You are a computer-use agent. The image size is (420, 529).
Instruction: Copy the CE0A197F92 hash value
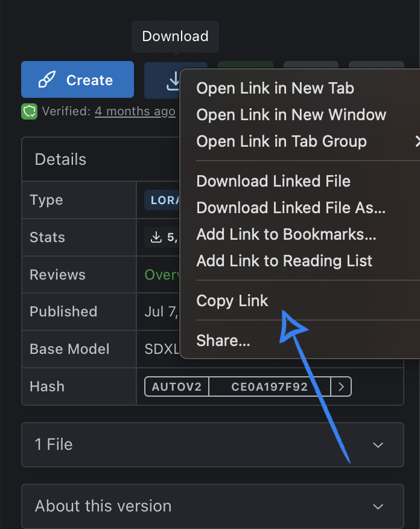click(269, 387)
